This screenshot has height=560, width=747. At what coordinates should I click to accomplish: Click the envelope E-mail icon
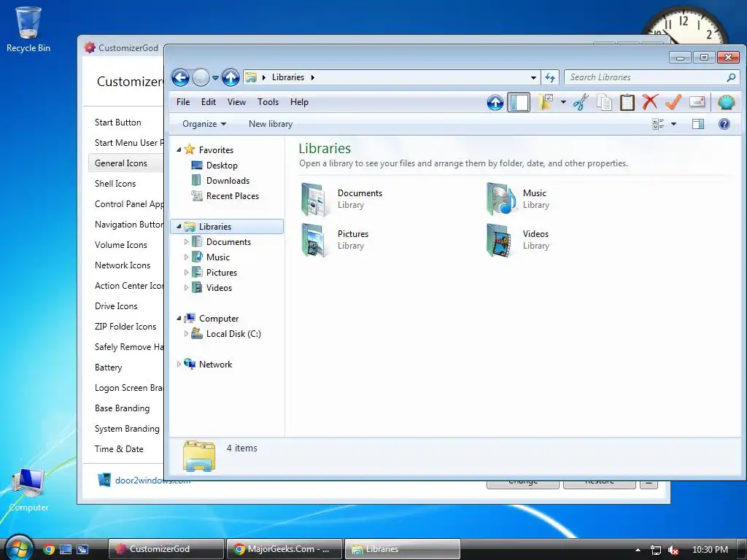tap(697, 101)
